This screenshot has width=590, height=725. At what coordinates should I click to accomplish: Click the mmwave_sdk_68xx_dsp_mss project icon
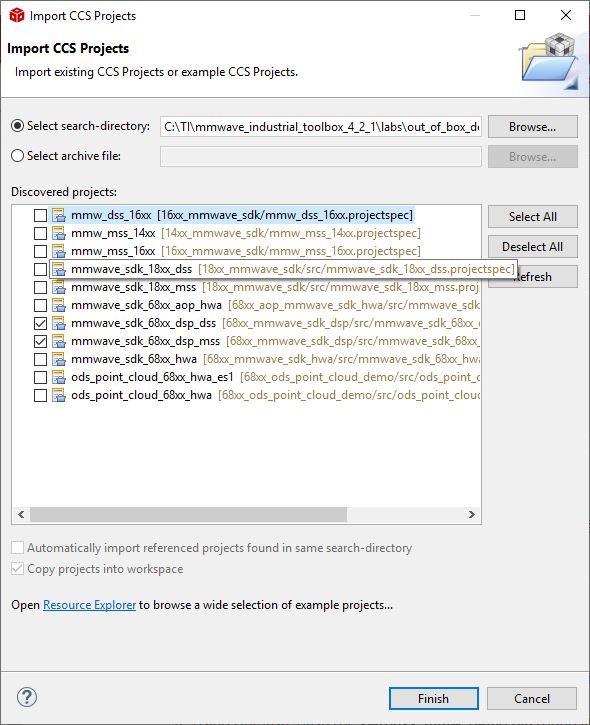tap(59, 342)
